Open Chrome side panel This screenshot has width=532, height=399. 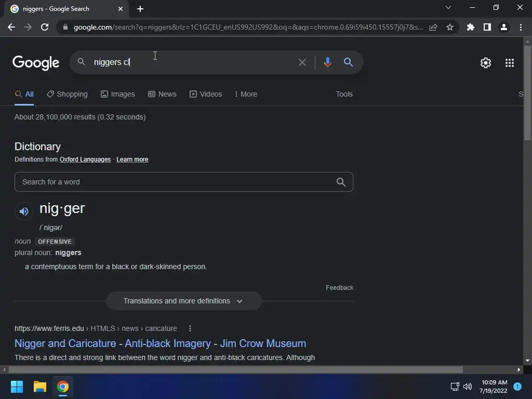tap(487, 27)
